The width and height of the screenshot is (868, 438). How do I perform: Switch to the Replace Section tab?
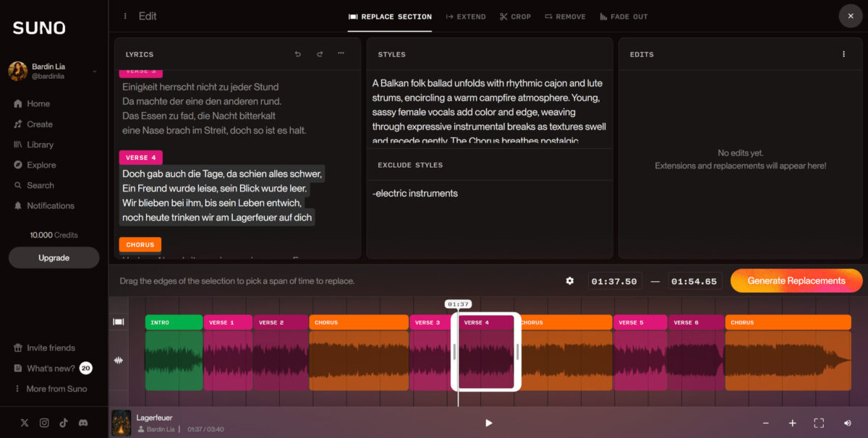click(x=390, y=16)
